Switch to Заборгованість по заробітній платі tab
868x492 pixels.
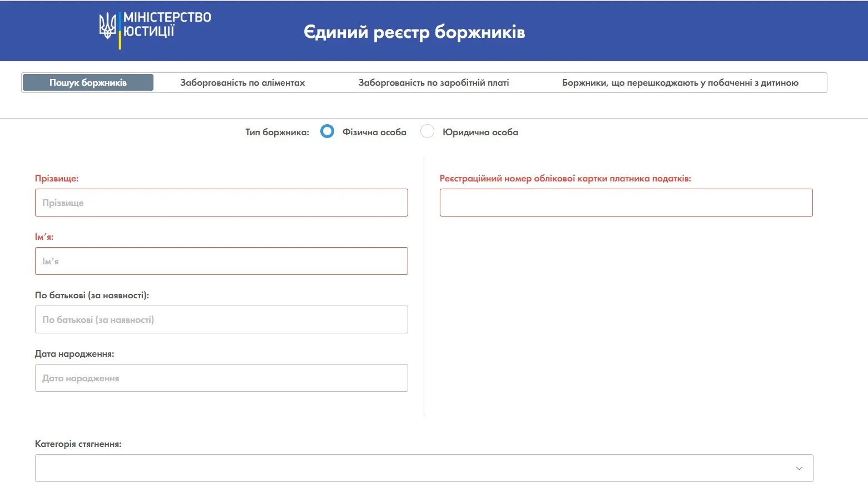[x=433, y=83]
